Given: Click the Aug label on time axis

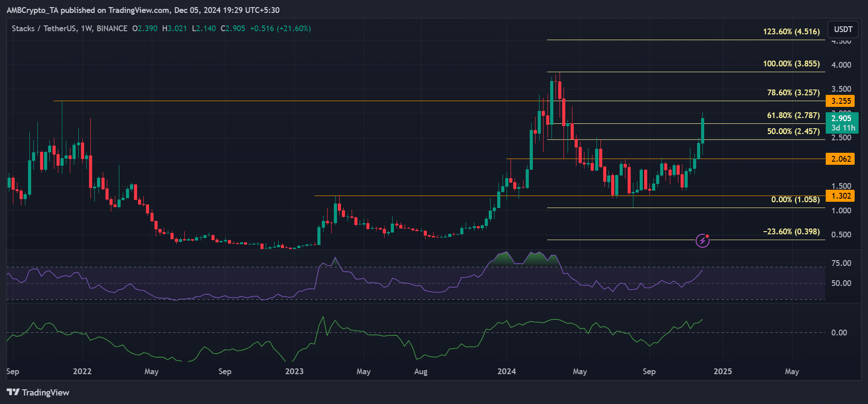Looking at the screenshot, I should (x=421, y=371).
